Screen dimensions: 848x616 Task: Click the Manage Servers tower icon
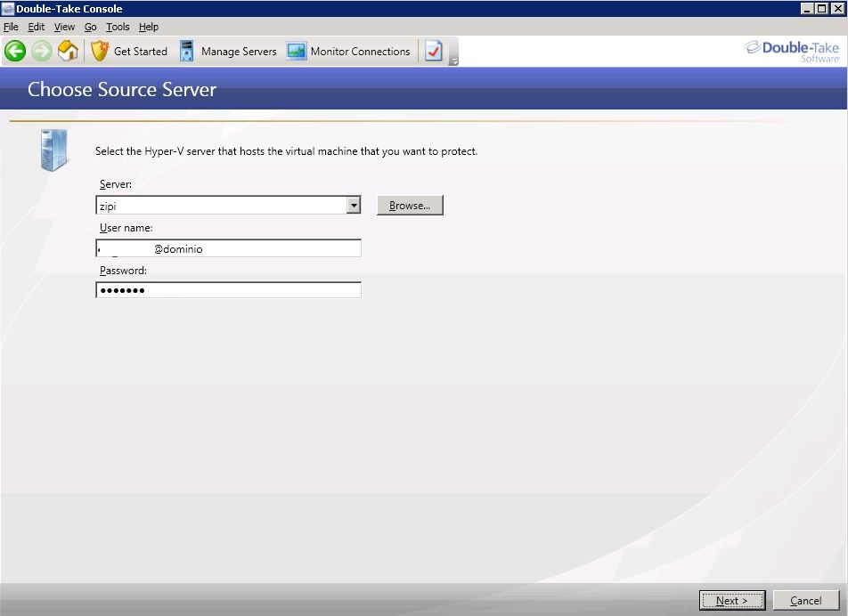coord(186,52)
